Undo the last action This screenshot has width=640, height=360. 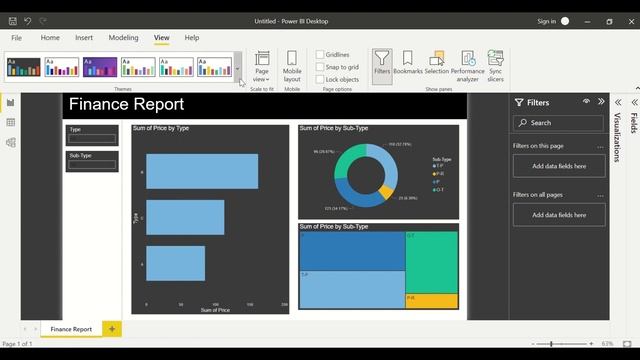tap(28, 21)
